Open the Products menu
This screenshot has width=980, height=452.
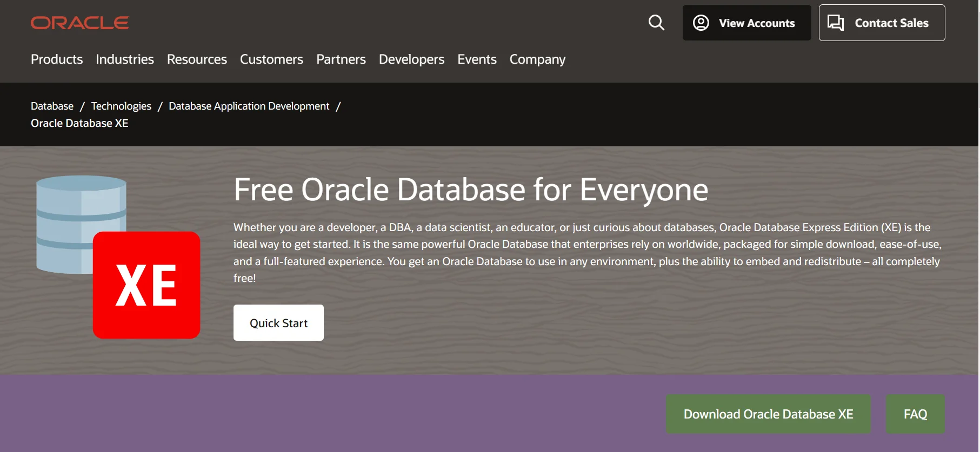click(57, 59)
